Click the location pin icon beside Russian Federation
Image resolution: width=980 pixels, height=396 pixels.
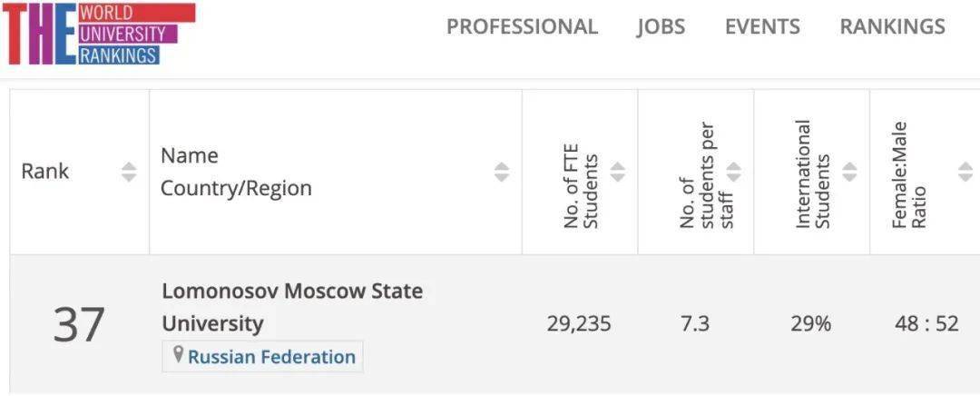point(178,356)
